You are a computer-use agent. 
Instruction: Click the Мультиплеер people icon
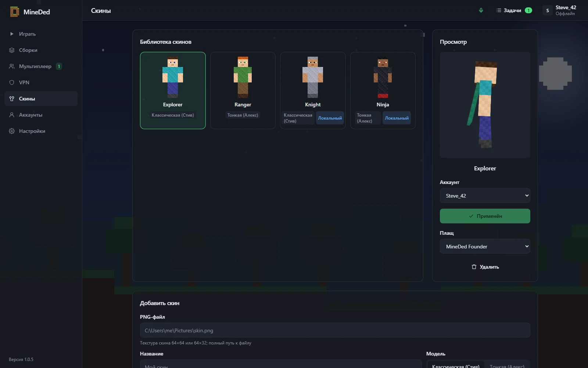coord(12,66)
